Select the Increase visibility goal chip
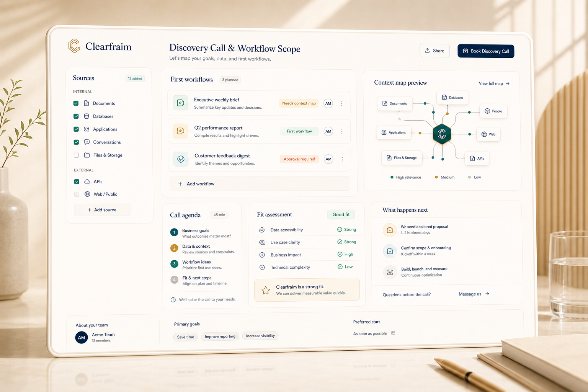The width and height of the screenshot is (588, 392). click(x=260, y=336)
